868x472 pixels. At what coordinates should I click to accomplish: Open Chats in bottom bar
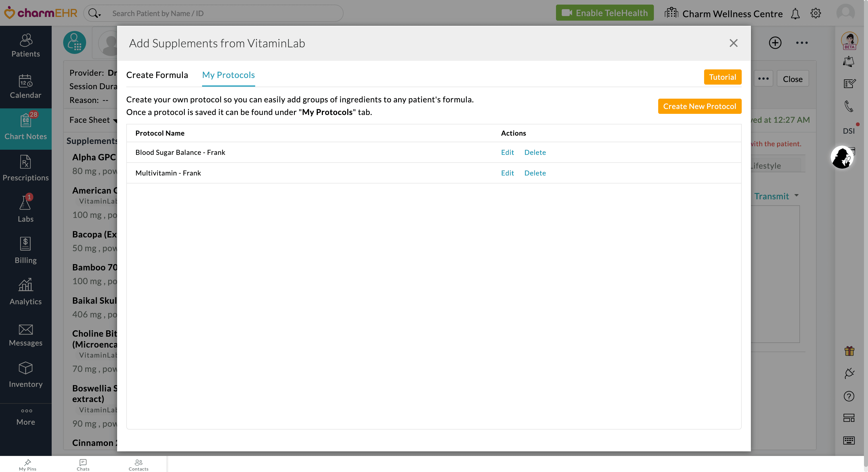coord(83,465)
